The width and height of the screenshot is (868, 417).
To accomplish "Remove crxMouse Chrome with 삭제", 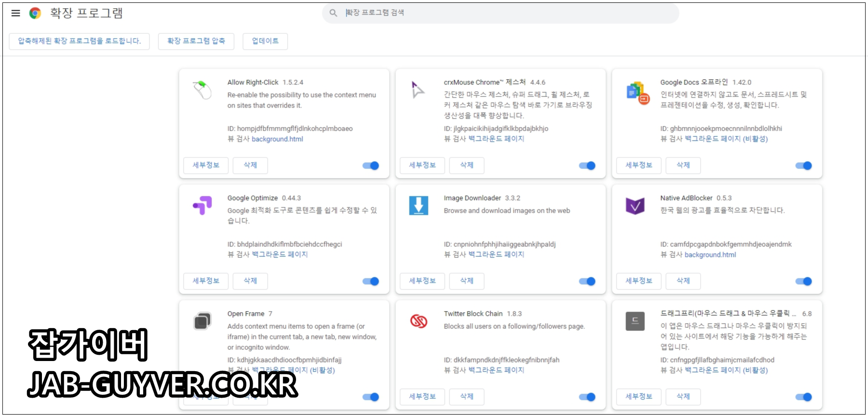I will click(x=467, y=165).
